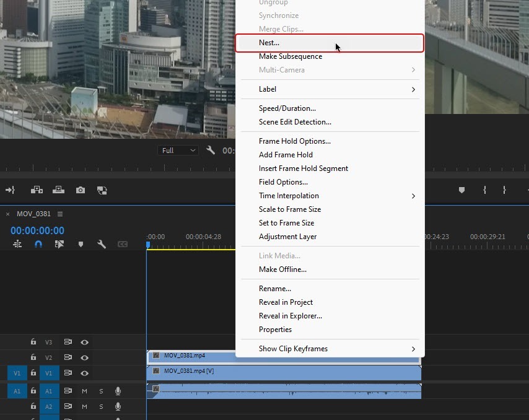Click the Linked Selection icon in timeline
Viewport: 529px width, 420px height.
59,245
